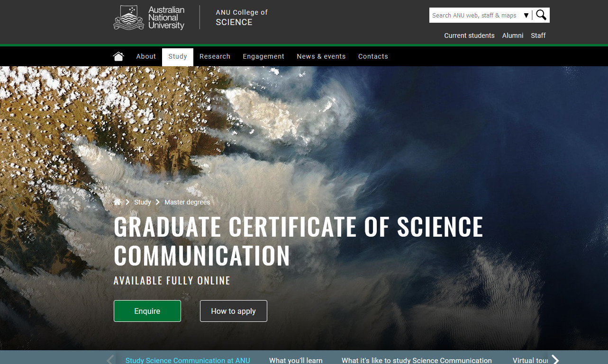Switch to the Contacts section
This screenshot has width=608, height=364.
[373, 56]
